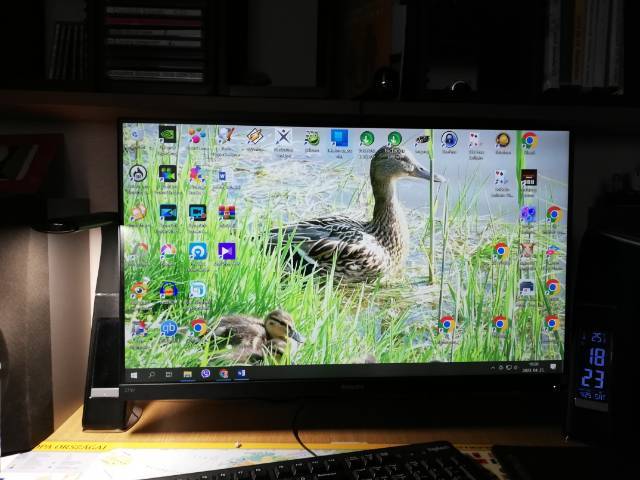Select the black X figure desktop icon
The width and height of the screenshot is (640, 480).
click(x=283, y=137)
